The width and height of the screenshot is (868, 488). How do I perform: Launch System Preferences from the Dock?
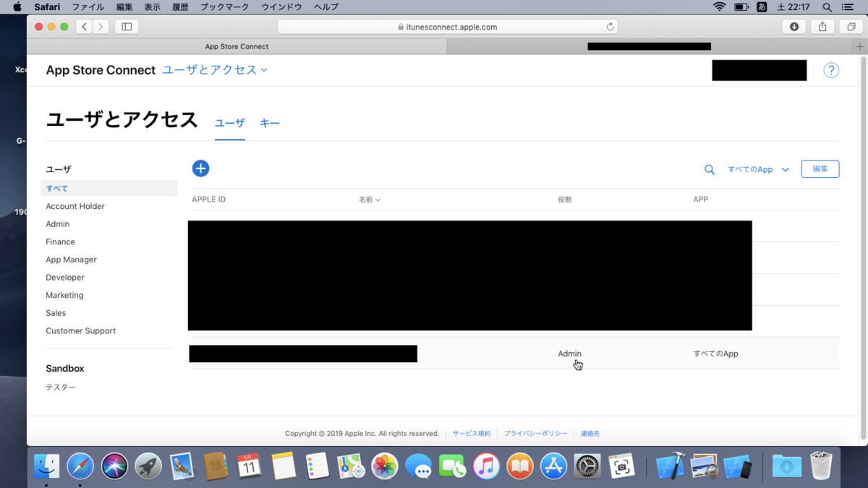587,466
